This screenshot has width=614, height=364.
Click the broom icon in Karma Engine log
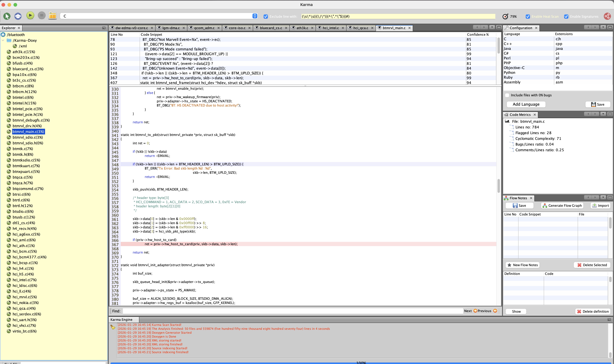(113, 327)
